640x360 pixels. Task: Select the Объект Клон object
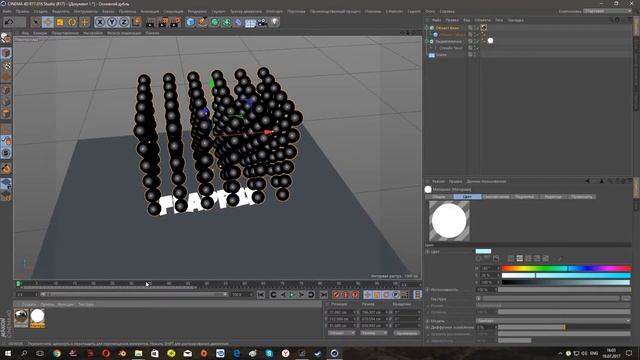(x=447, y=28)
